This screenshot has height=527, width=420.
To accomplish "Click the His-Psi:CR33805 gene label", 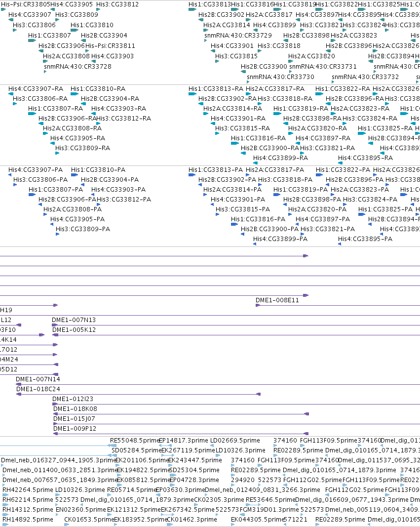I will [x=26, y=4].
